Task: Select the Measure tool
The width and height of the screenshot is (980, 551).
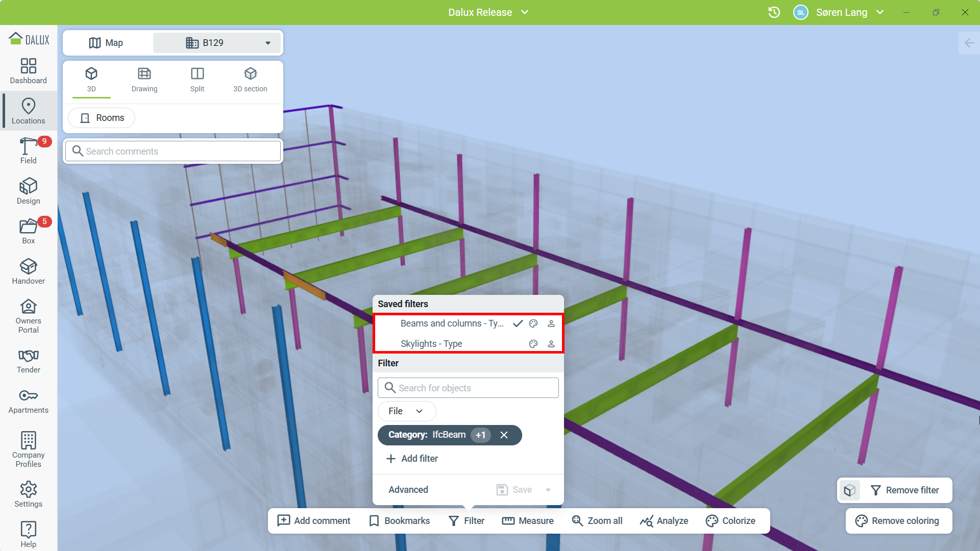Action: 528,521
